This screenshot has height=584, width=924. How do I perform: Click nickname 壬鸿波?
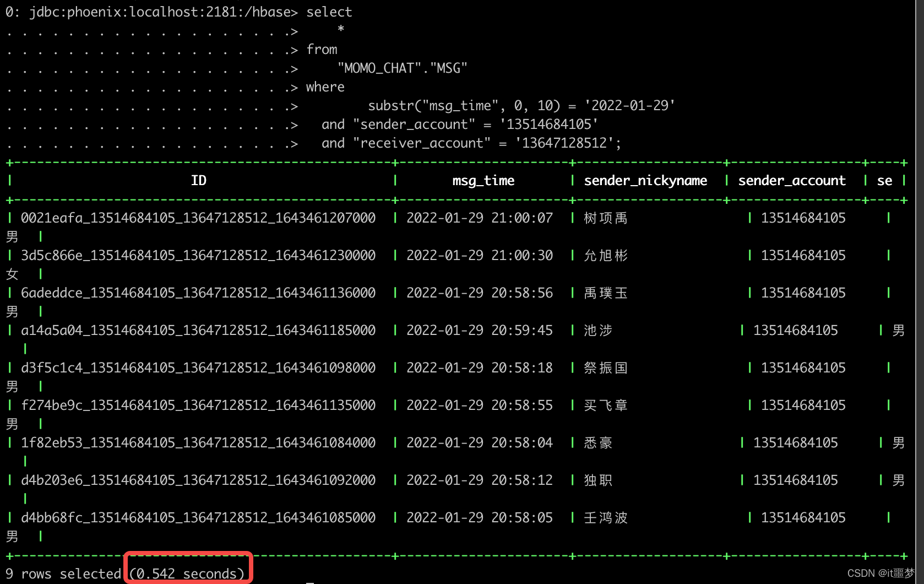[606, 518]
